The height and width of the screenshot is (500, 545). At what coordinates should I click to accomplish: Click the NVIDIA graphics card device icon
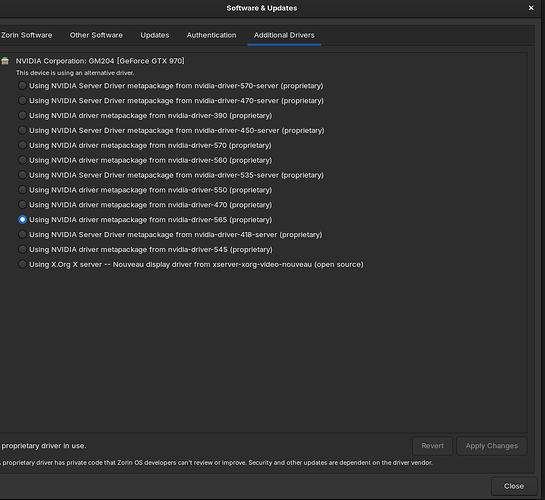click(5, 61)
